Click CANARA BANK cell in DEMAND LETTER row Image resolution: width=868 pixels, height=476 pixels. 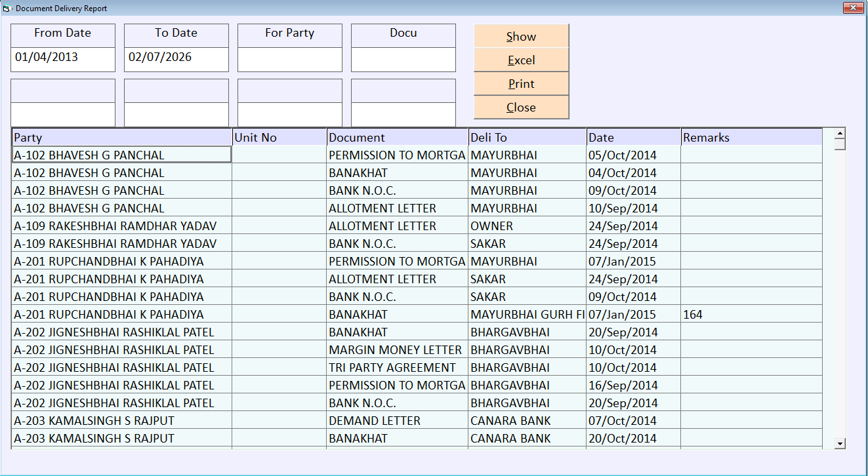[x=527, y=421]
